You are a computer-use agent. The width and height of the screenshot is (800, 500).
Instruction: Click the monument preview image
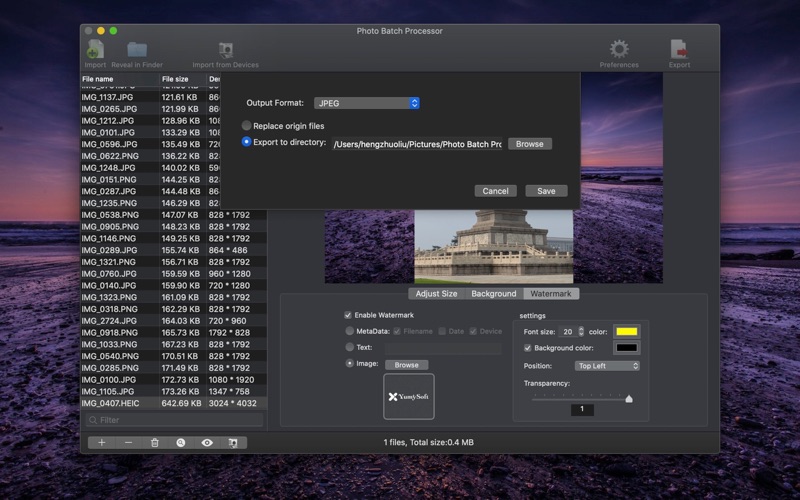[x=493, y=246]
